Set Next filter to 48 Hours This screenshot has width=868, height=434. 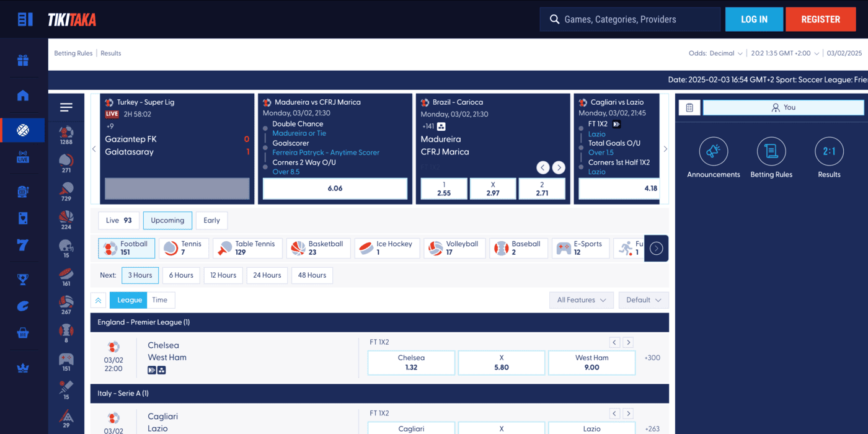[312, 275]
